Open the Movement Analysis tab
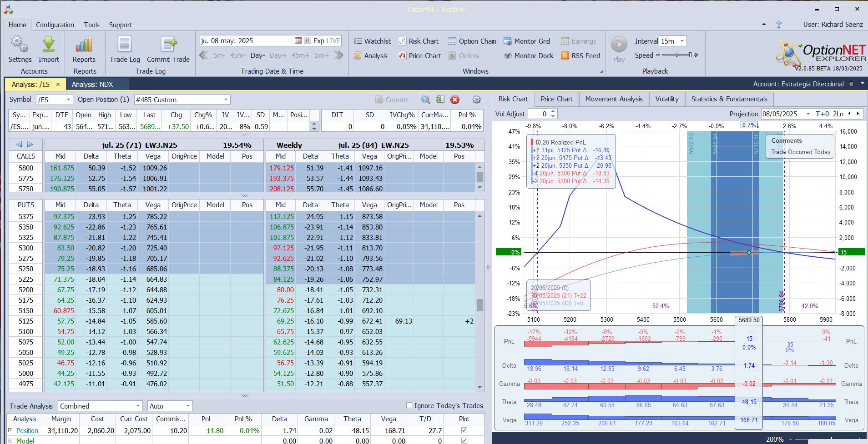This screenshot has width=868, height=444. point(614,99)
